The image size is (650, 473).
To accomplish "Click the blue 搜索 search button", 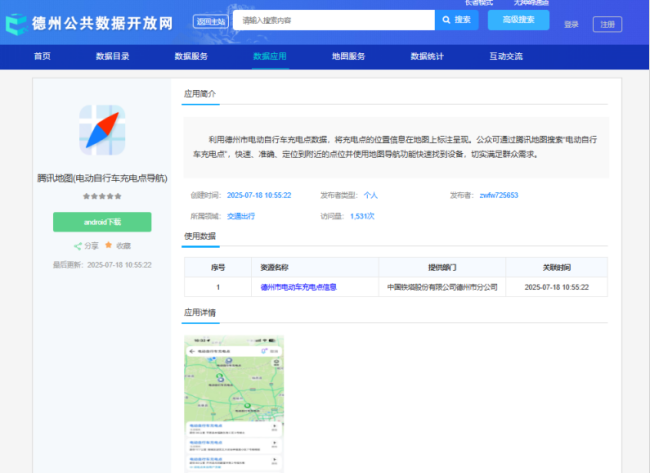I will [x=457, y=20].
